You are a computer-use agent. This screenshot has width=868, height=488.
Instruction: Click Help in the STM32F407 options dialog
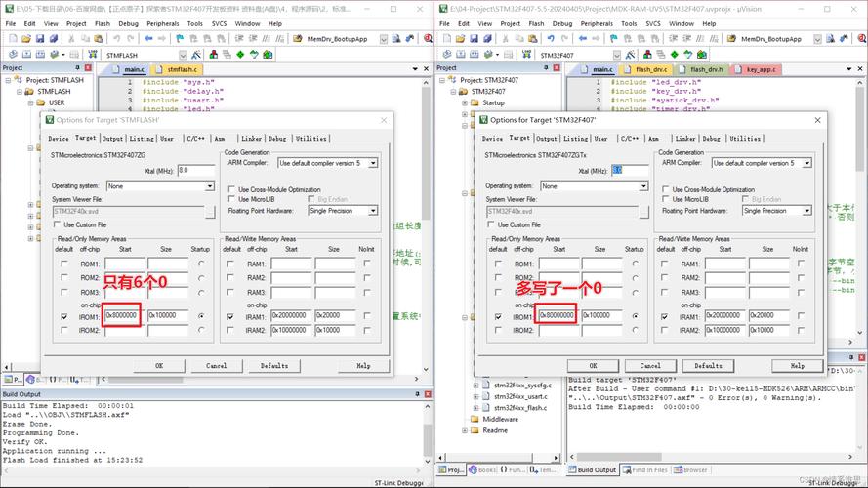(x=797, y=366)
